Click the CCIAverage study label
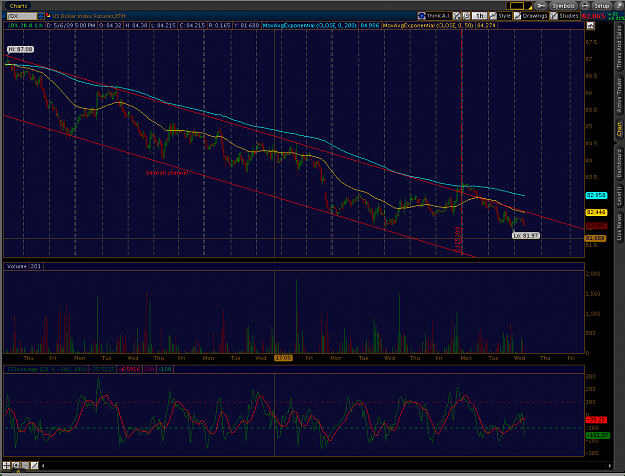Viewport: 625px width, 476px height. tap(47, 369)
